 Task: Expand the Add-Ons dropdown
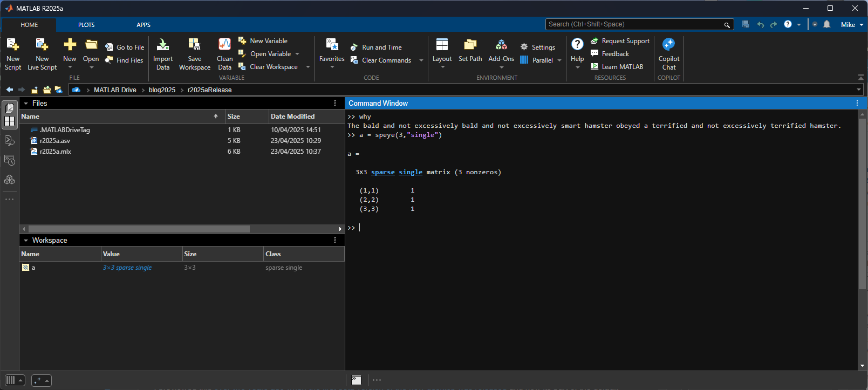coord(501,67)
